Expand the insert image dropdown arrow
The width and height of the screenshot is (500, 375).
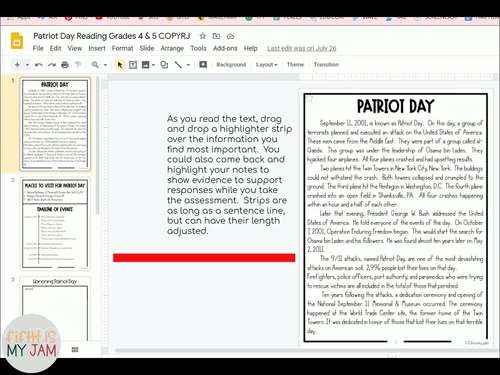pyautogui.click(x=153, y=65)
